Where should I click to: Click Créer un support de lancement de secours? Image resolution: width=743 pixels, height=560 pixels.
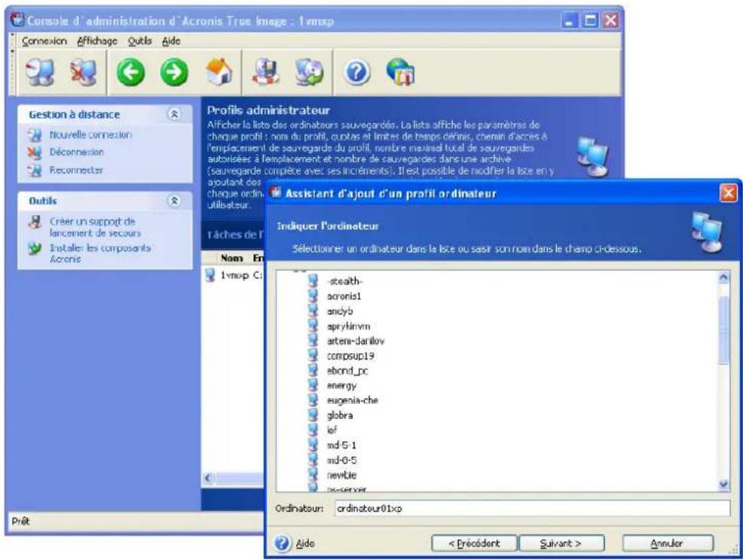point(95,228)
